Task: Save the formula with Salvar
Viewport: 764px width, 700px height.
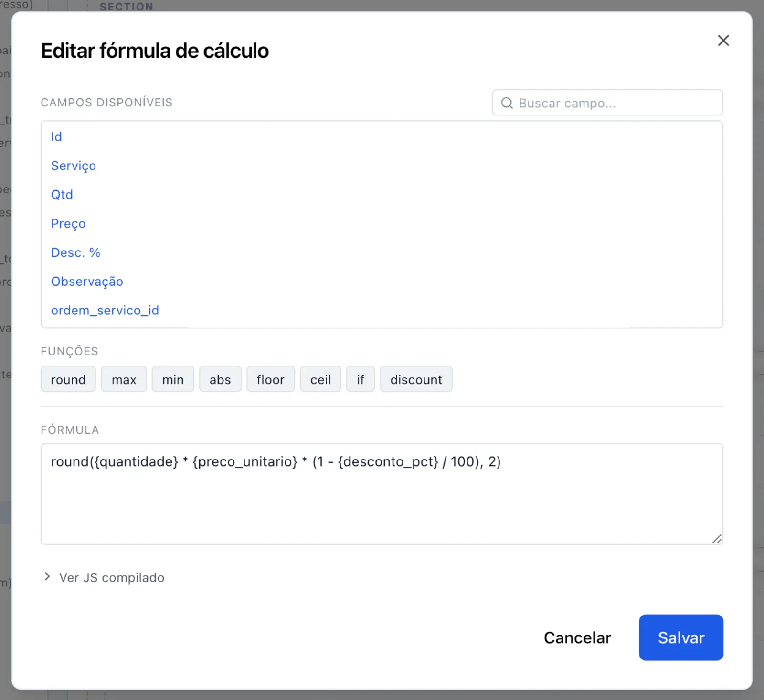Action: click(x=681, y=637)
